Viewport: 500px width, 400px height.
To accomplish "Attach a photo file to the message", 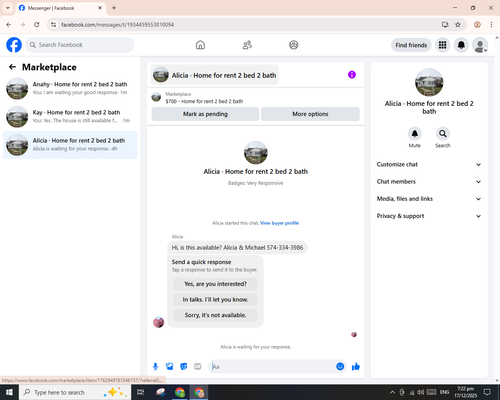I will coord(170,367).
